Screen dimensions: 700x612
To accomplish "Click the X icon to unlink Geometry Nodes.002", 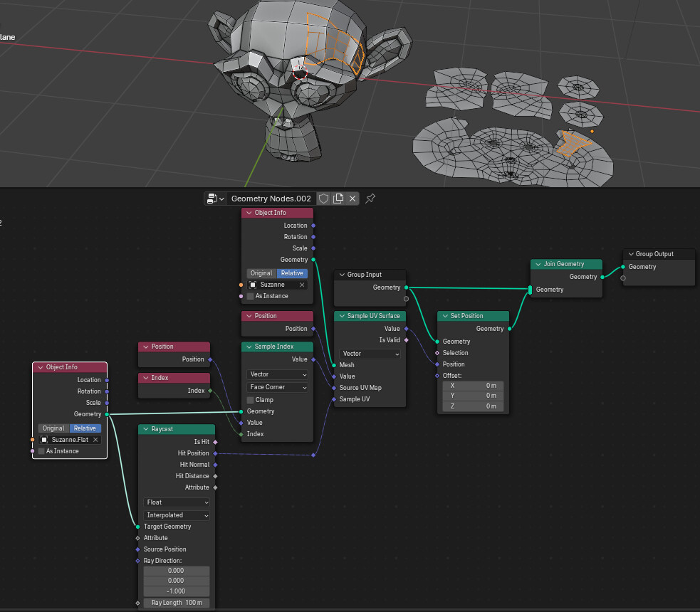I will [x=352, y=199].
